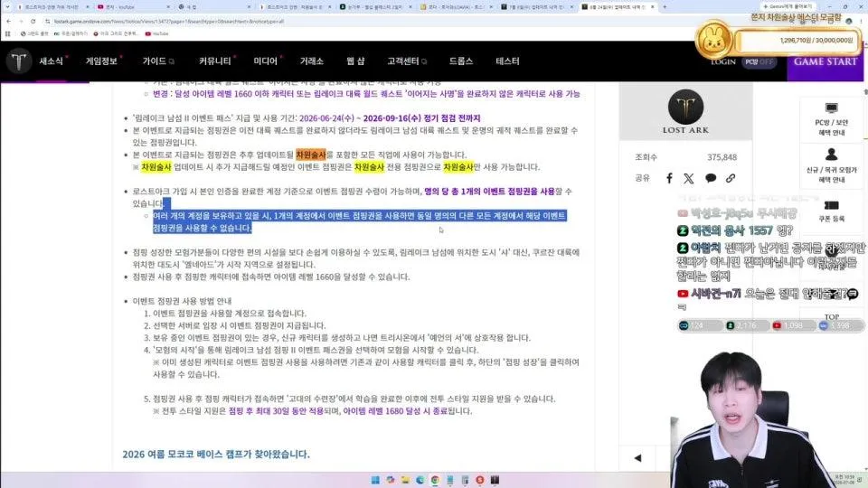
Task: Go back in the browser
Action: point(8,21)
